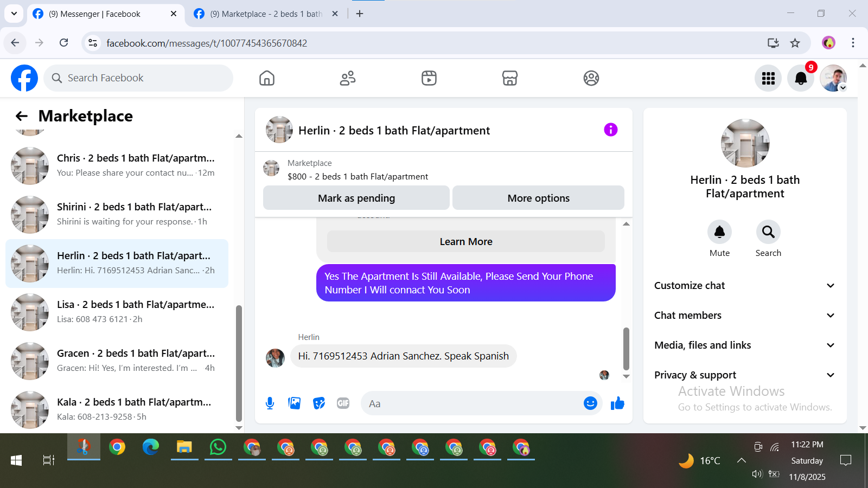The width and height of the screenshot is (868, 488).
Task: Switch to the Marketplace - 2 beds browser tab
Action: pyautogui.click(x=266, y=14)
